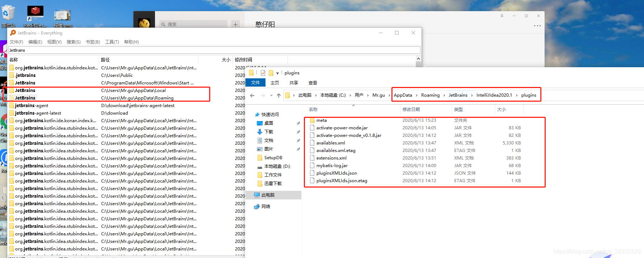644x258 pixels.
Task: Click the properties checkmark icon in quick access toolbar
Action: click(x=263, y=73)
